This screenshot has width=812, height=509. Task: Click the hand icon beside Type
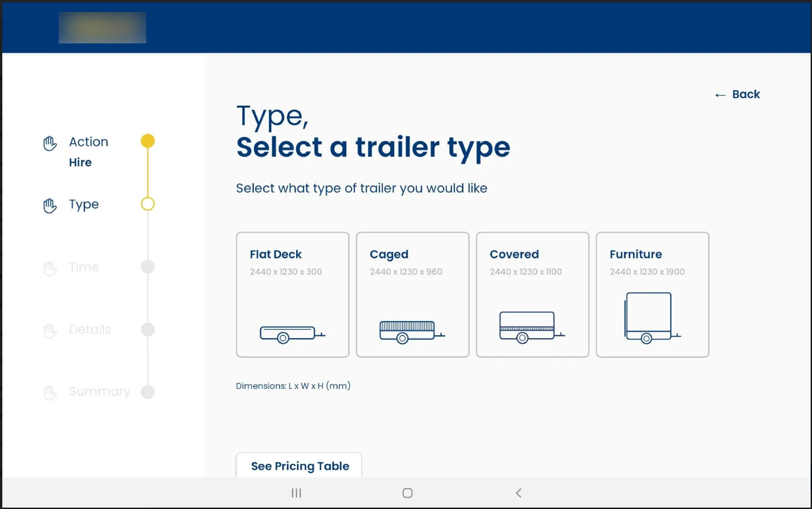[x=50, y=206]
